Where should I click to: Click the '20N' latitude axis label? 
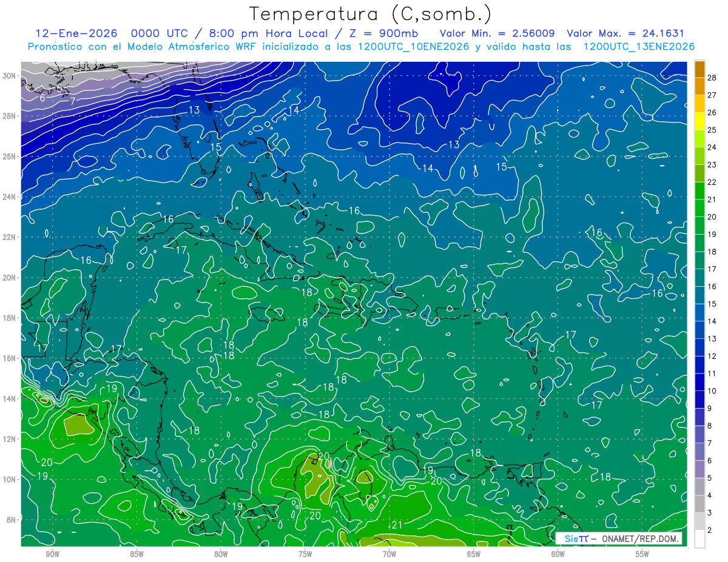tap(10, 278)
